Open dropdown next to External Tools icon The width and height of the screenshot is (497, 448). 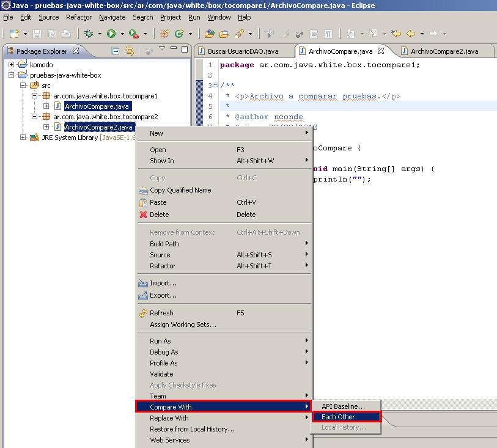145,34
